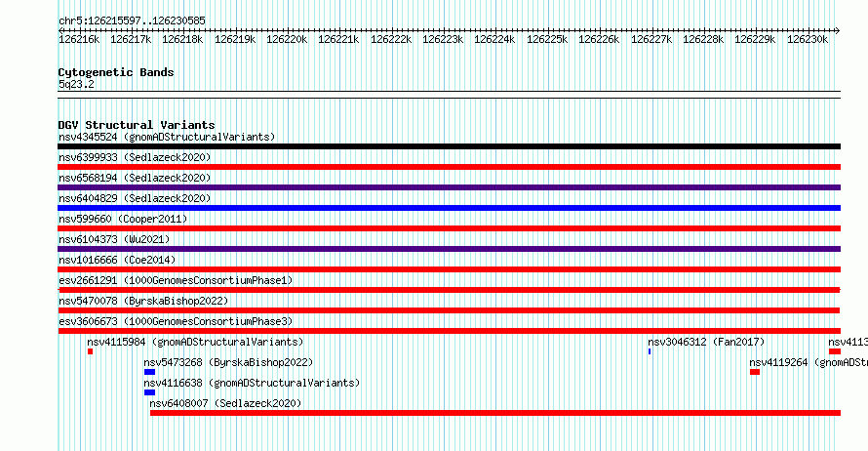Click the small blue nsv5473268 variant marker
This screenshot has height=451, width=868.
coord(149,372)
